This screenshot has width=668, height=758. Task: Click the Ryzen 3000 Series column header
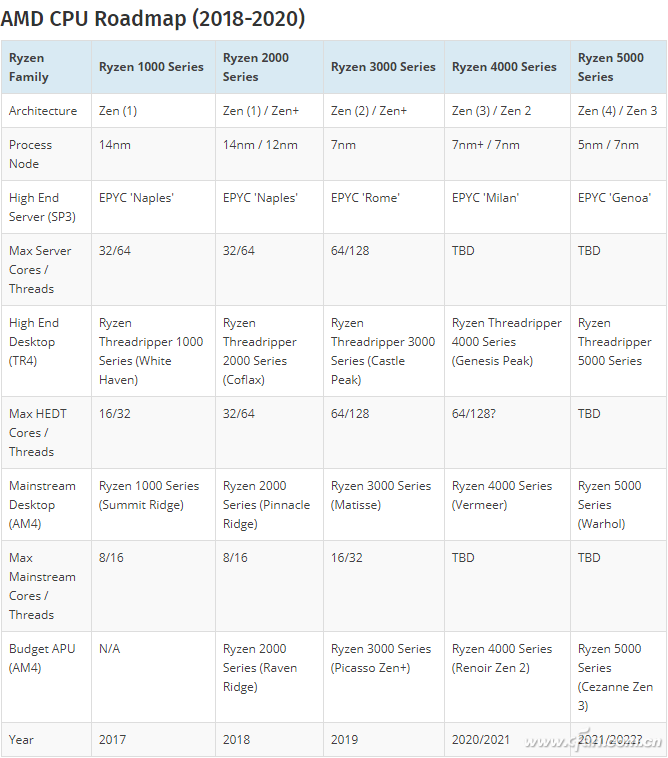pyautogui.click(x=383, y=67)
